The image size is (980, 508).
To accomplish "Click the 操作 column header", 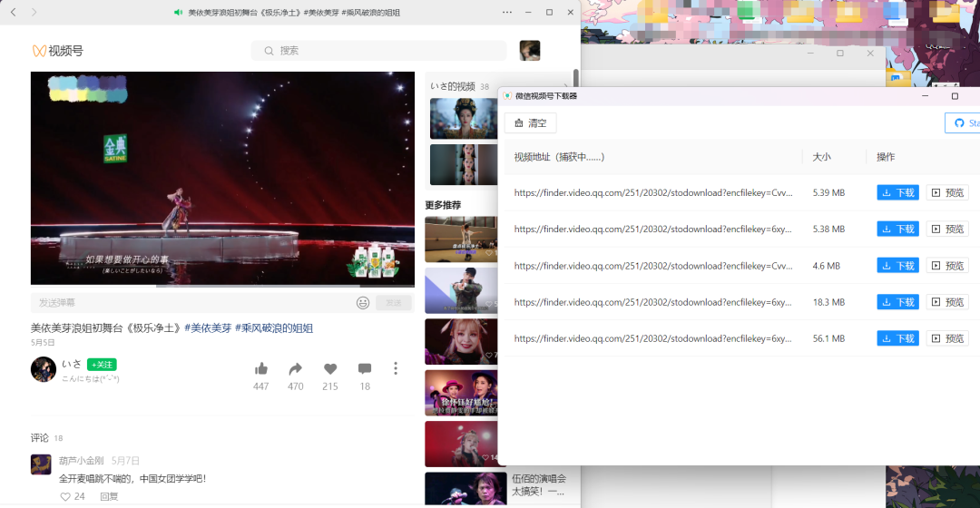I will (x=886, y=157).
